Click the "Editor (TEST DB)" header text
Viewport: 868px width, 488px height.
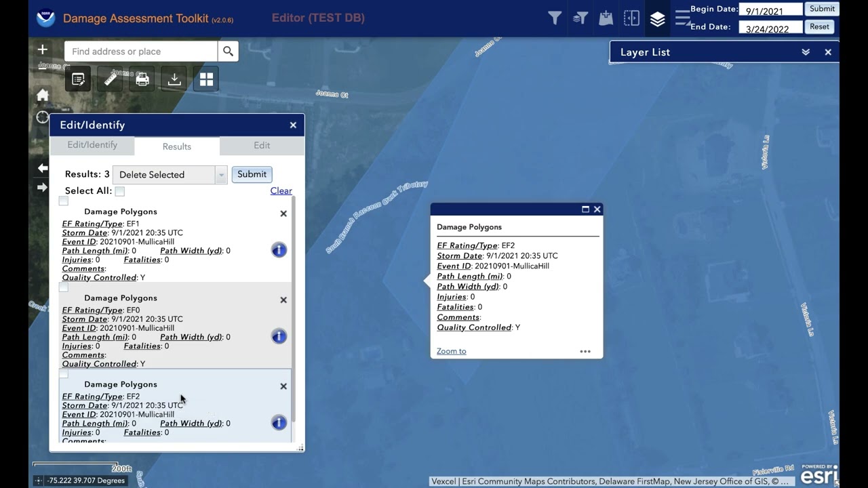318,18
